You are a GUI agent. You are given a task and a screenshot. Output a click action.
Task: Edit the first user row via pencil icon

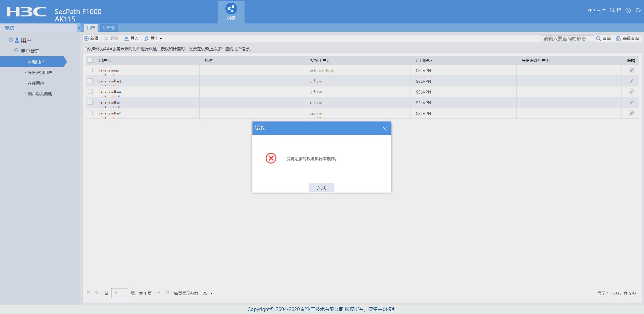(x=632, y=70)
